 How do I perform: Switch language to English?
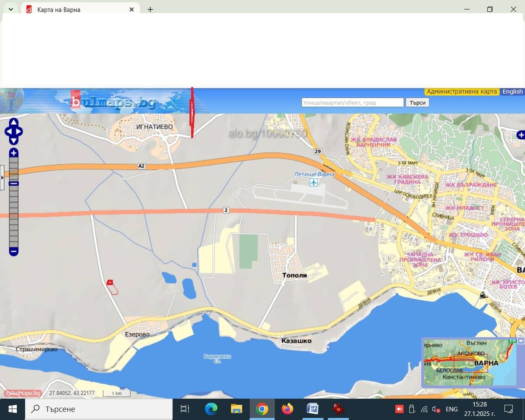click(512, 92)
